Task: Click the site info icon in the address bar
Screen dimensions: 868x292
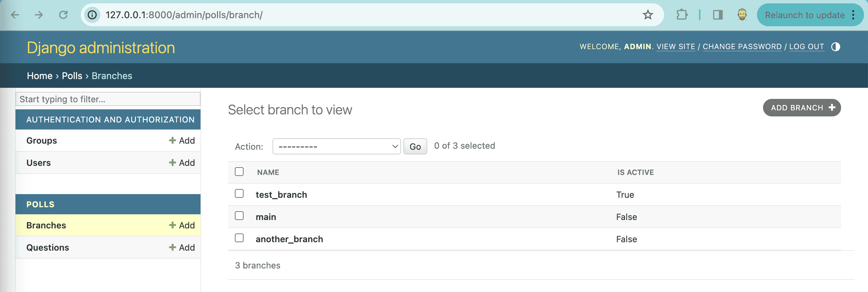Action: [92, 15]
